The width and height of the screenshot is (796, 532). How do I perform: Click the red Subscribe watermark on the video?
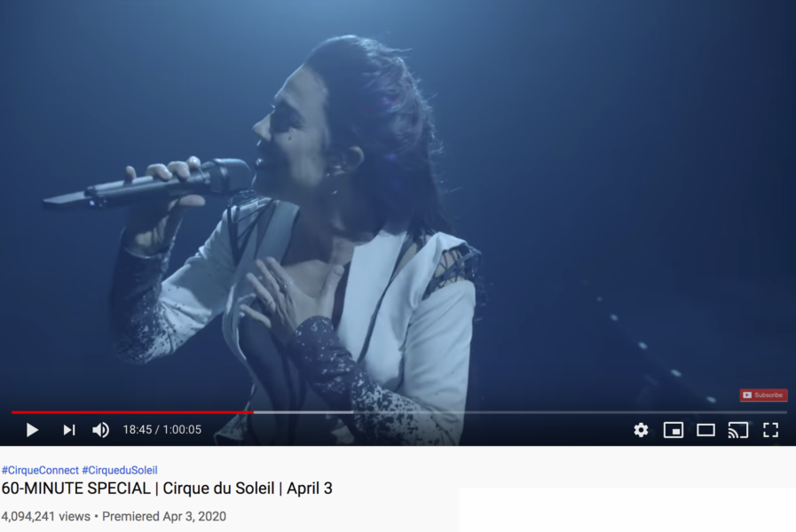[x=763, y=395]
